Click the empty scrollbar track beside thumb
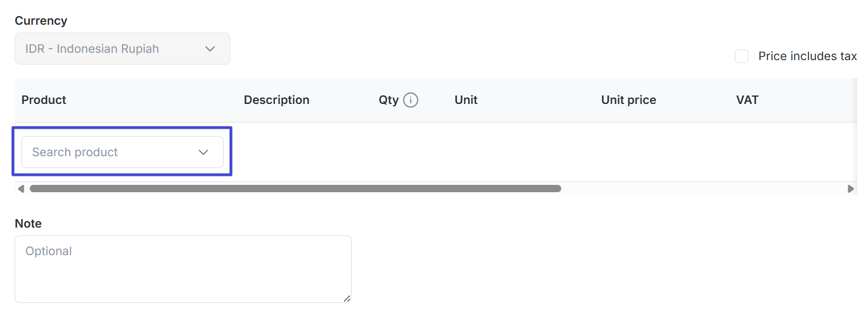The width and height of the screenshot is (868, 313). coord(703,189)
